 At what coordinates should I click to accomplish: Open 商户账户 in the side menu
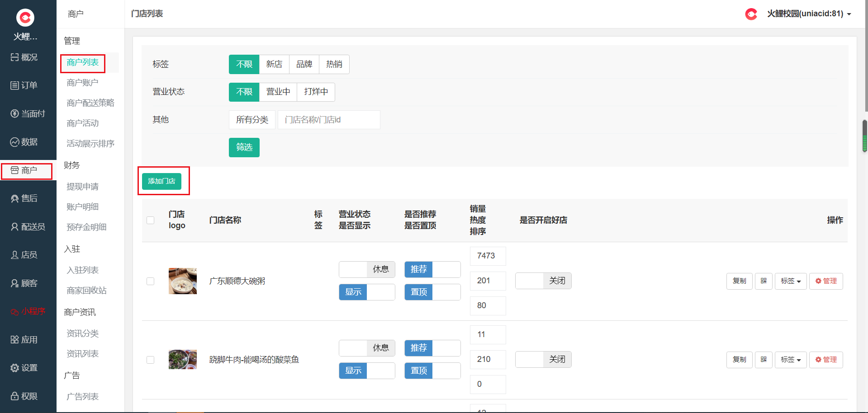(82, 83)
